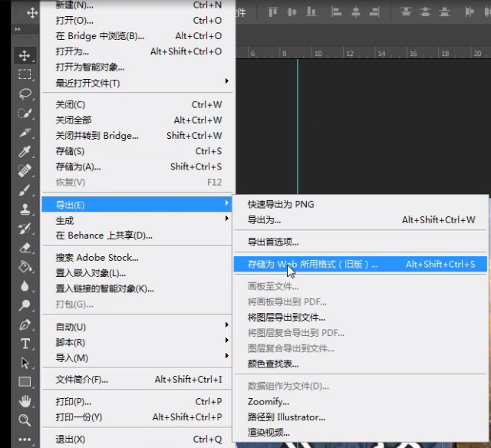Select the Path Selection tool

tap(25, 363)
